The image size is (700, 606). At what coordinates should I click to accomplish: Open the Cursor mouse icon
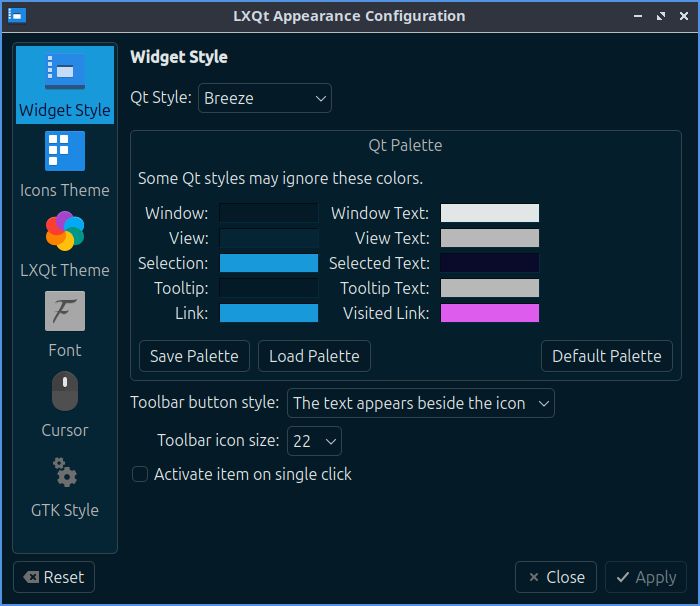click(x=65, y=391)
